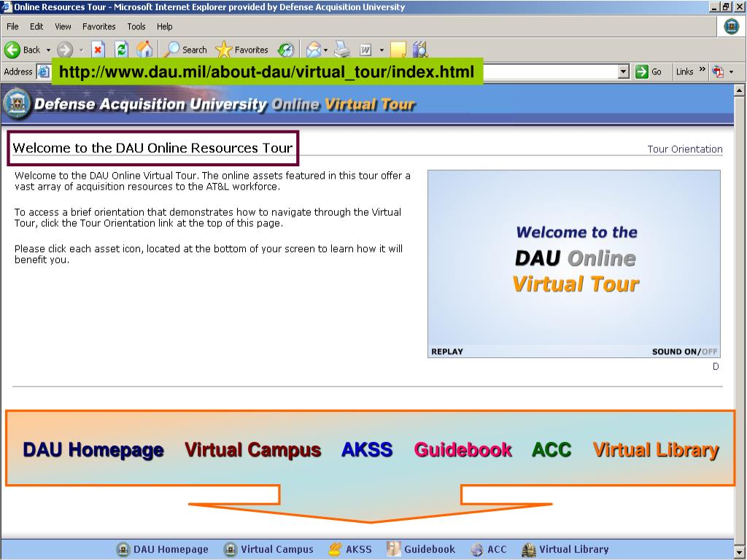Screen dimensions: 747x560
Task: Click the Edit with Word icon
Action: click(x=366, y=50)
